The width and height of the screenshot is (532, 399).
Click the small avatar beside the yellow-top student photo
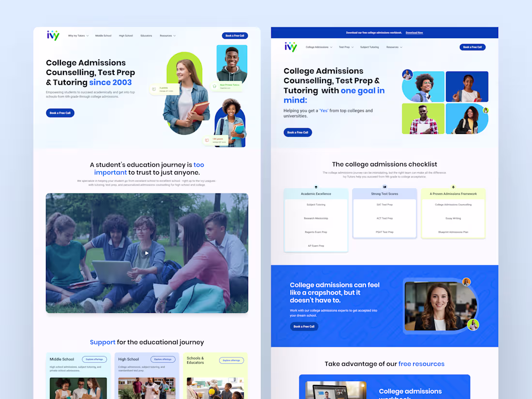pos(486,110)
